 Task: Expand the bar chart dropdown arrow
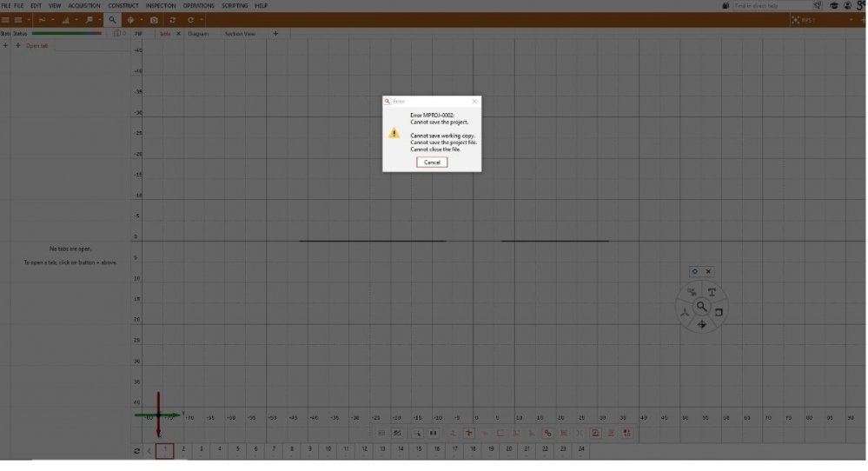(x=76, y=20)
